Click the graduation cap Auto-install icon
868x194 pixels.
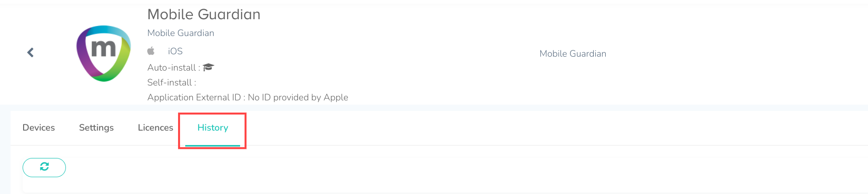[208, 67]
